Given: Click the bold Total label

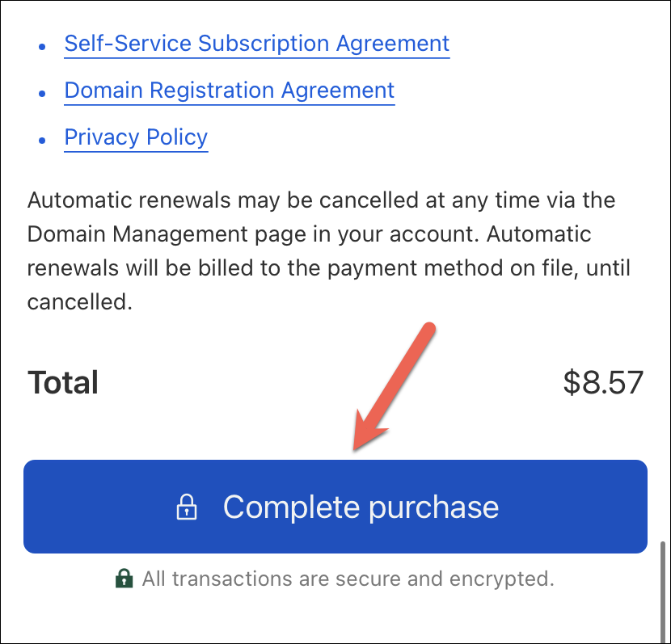Looking at the screenshot, I should pyautogui.click(x=63, y=382).
